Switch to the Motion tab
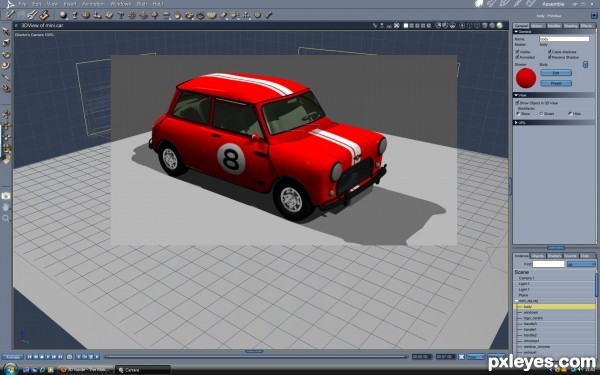The width and height of the screenshot is (600, 375). (537, 26)
